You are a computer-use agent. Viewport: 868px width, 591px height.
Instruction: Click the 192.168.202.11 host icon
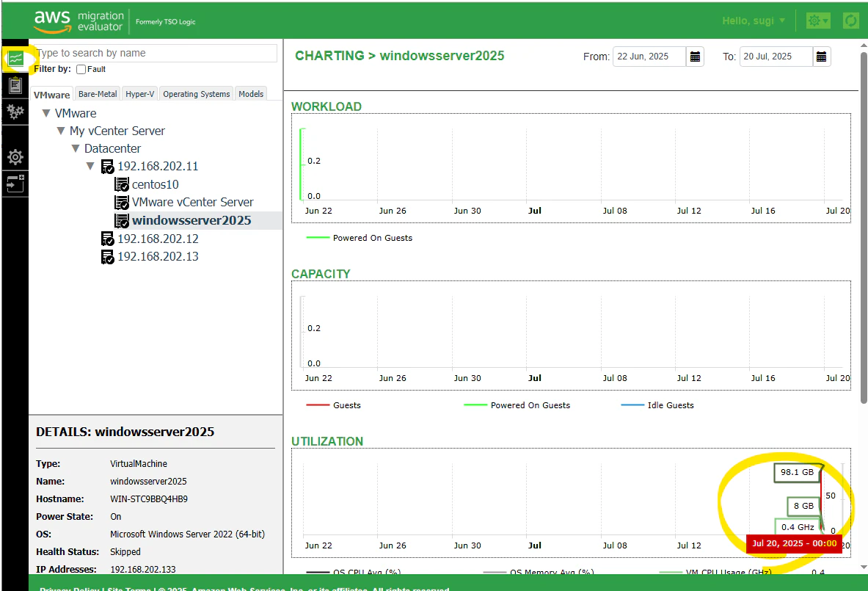pos(107,166)
